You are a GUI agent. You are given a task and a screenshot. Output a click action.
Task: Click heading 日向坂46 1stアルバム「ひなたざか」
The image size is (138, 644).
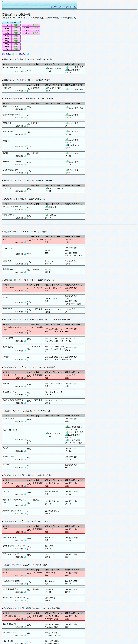[26, 411]
